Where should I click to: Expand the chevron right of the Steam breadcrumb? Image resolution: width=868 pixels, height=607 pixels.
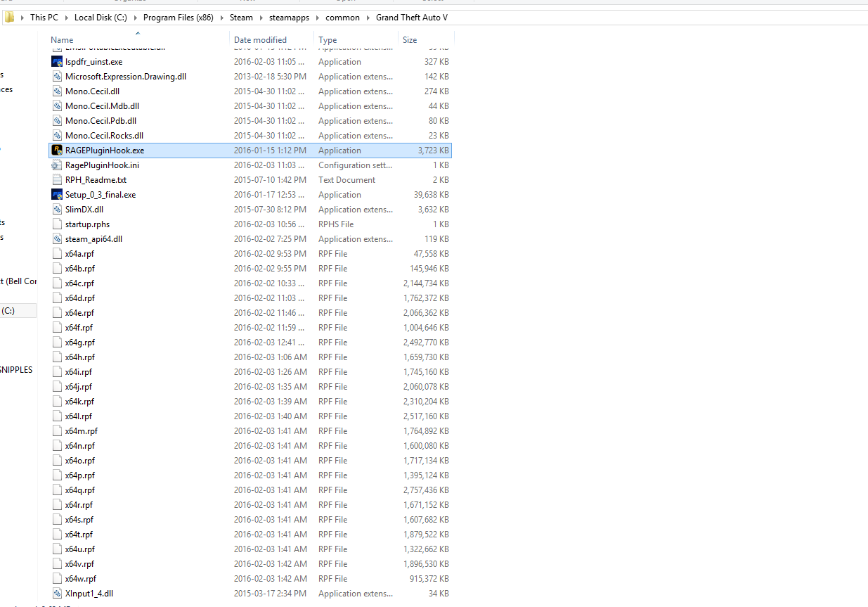tap(261, 18)
